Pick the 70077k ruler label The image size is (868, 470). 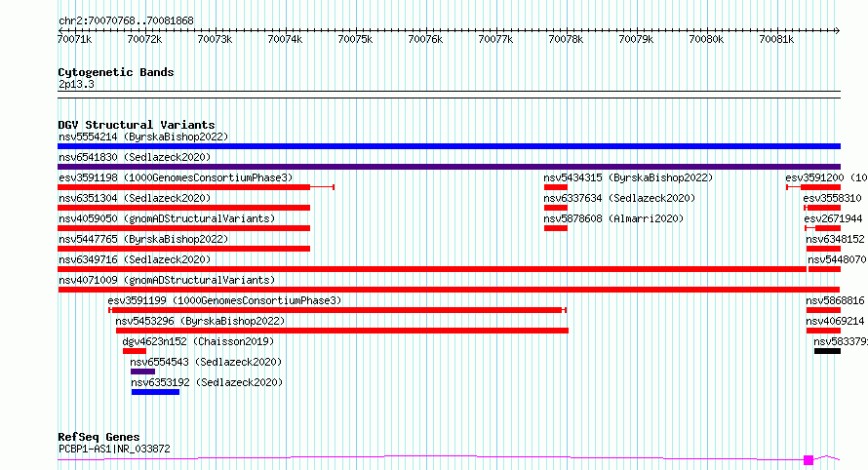(x=496, y=39)
